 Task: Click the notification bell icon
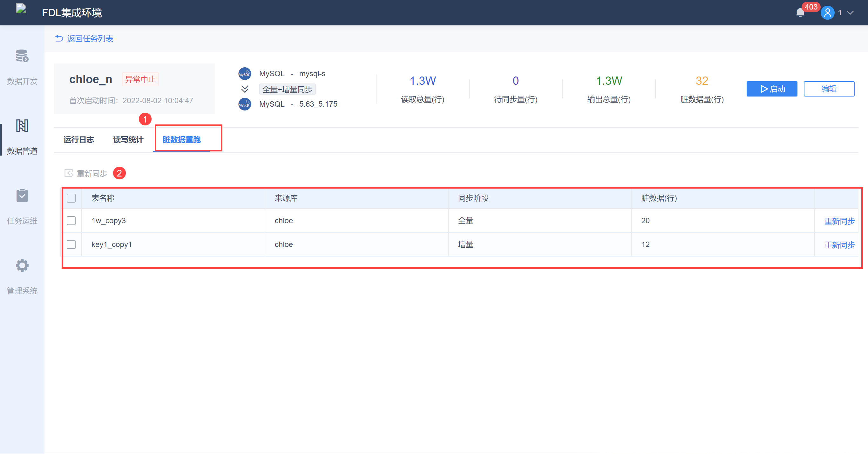tap(800, 13)
